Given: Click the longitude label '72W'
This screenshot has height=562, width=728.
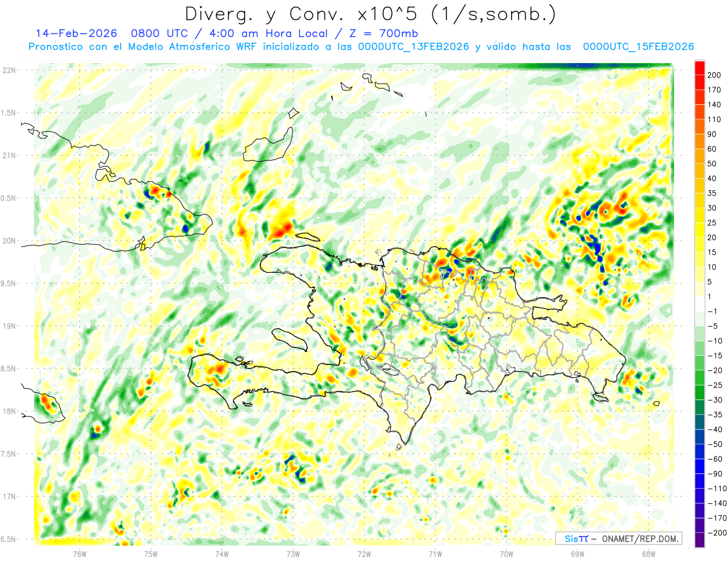Looking at the screenshot, I should pyautogui.click(x=364, y=554).
